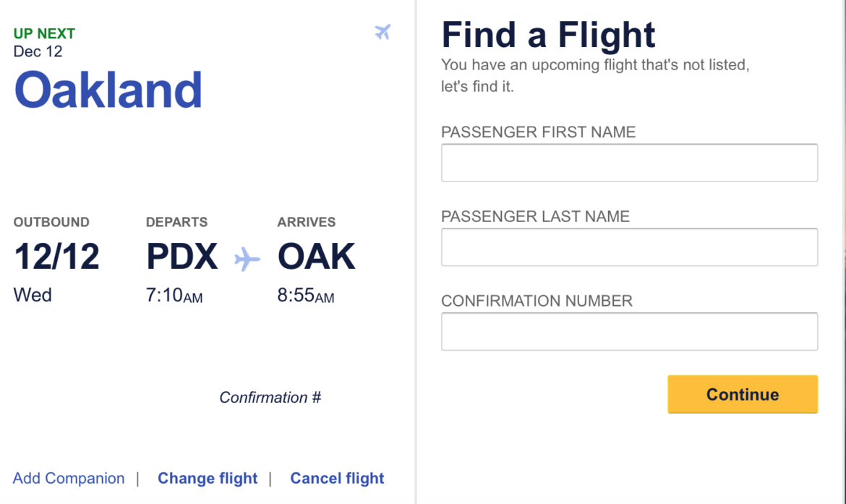Click the 7:10 AM departure time
846x504 pixels.
pos(174,296)
